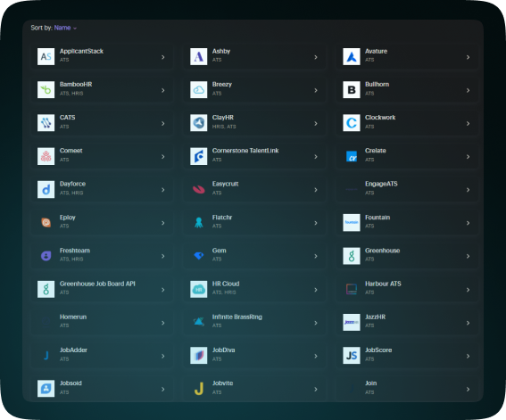
Task: Open the BambooHR integration link
Action: [x=76, y=85]
